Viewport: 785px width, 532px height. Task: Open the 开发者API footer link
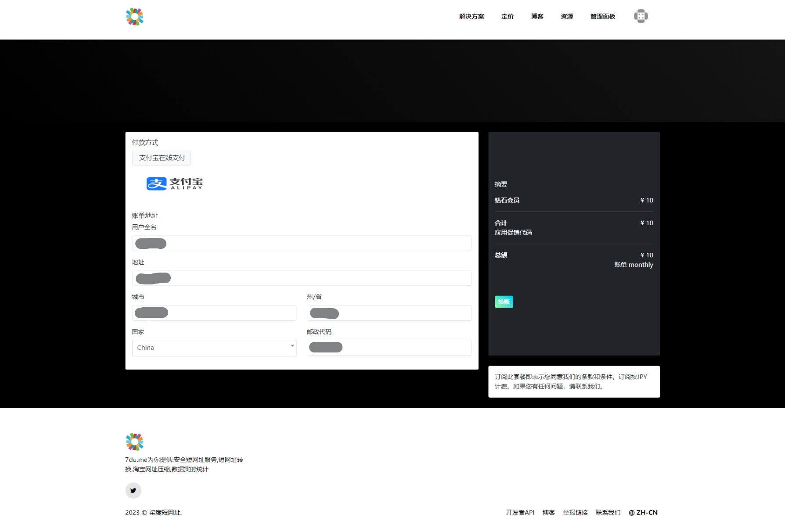[x=520, y=512]
